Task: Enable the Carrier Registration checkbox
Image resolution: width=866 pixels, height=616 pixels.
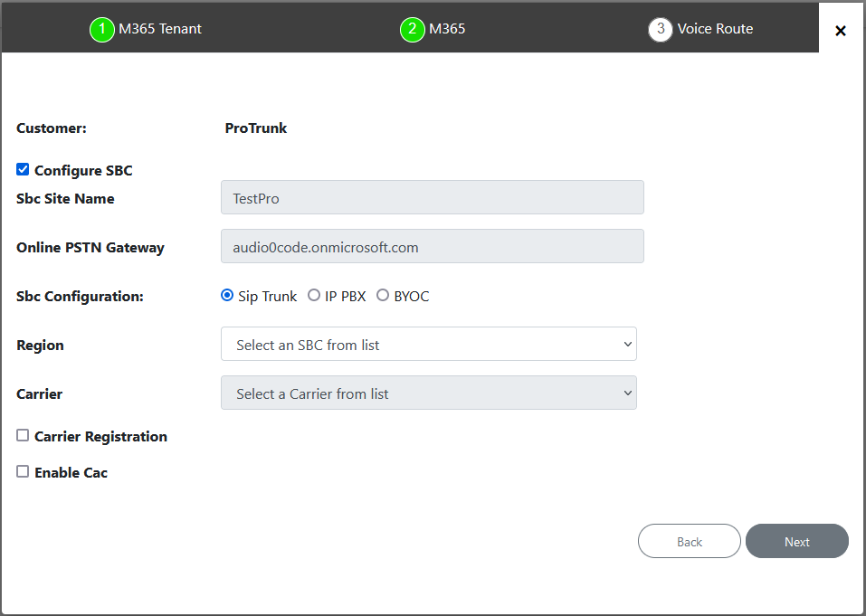Action: tap(22, 435)
